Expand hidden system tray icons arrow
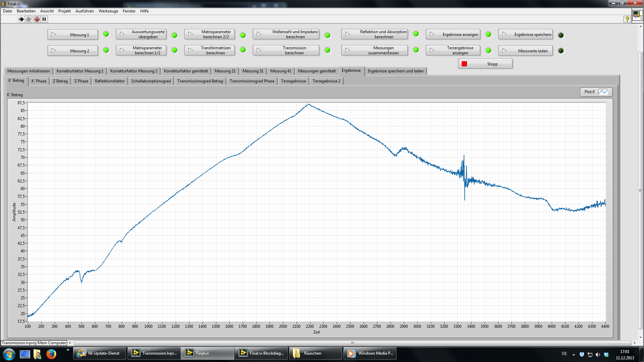The height and width of the screenshot is (362, 644). point(574,354)
